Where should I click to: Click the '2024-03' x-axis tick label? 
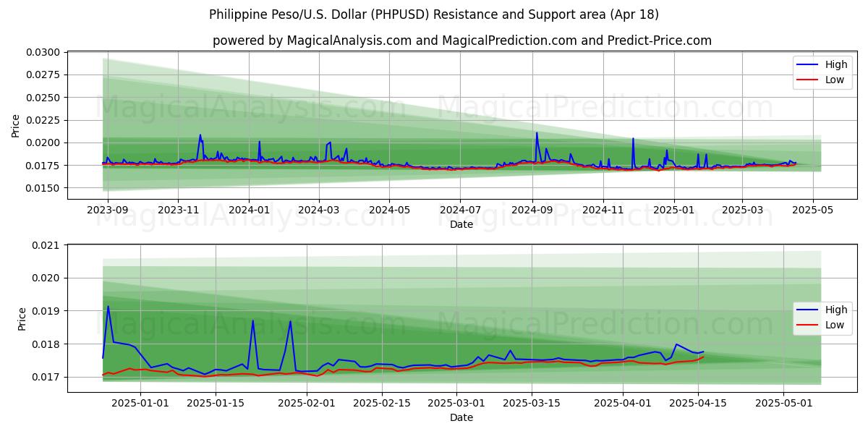[x=319, y=210]
